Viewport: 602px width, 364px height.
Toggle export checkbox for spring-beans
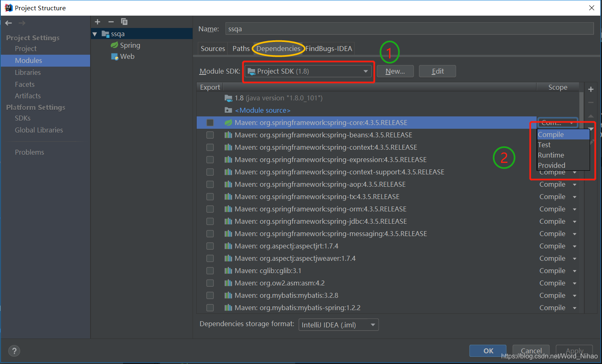(210, 135)
